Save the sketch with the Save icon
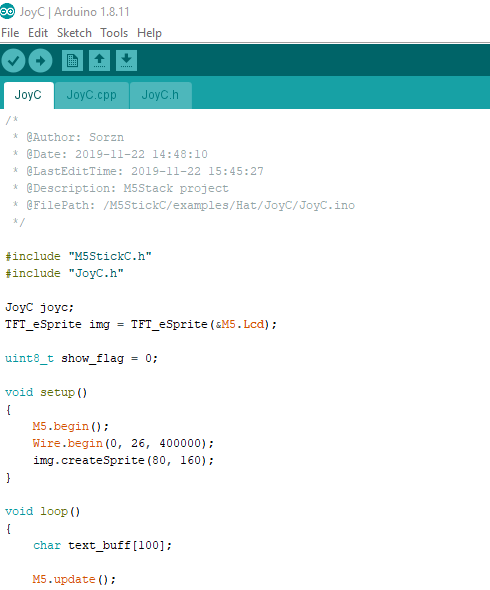Viewport: 490px width, 590px height. 126,60
